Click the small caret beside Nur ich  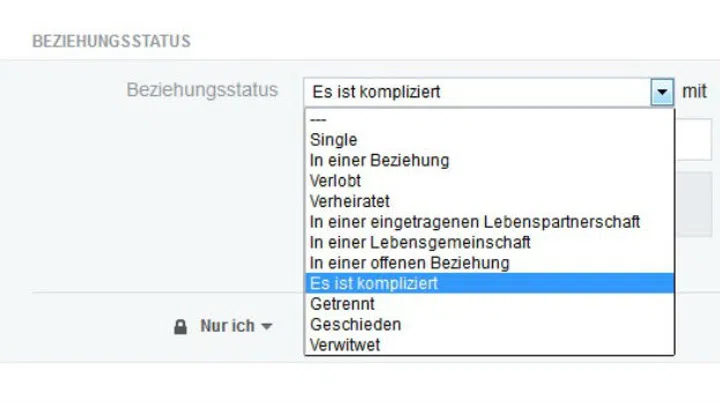(x=267, y=326)
